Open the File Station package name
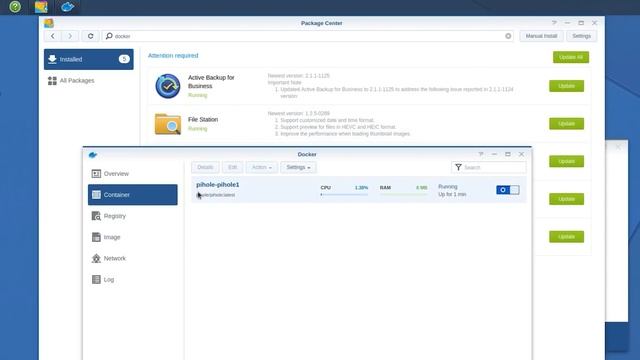 point(203,119)
